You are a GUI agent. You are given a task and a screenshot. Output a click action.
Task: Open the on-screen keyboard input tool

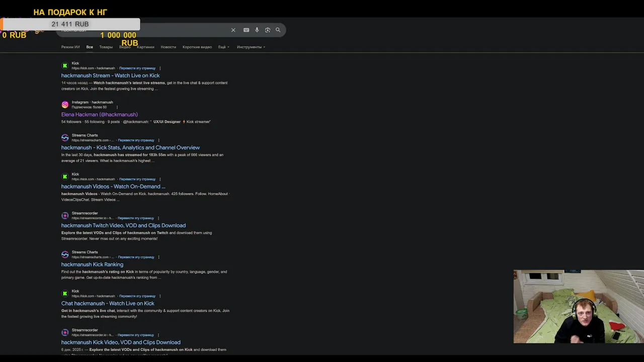[x=246, y=30]
